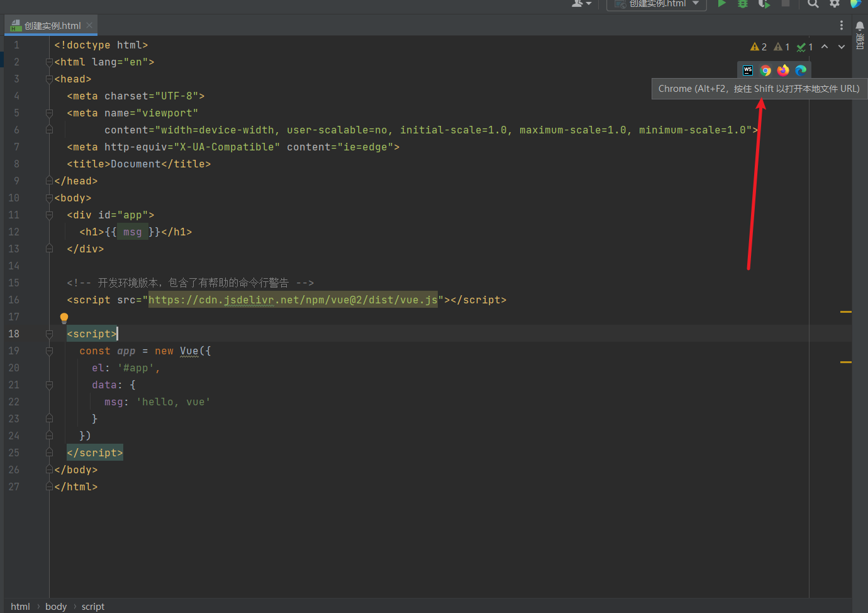The width and height of the screenshot is (868, 613).
Task: Select the 创建实例.html editor tab
Action: point(50,25)
